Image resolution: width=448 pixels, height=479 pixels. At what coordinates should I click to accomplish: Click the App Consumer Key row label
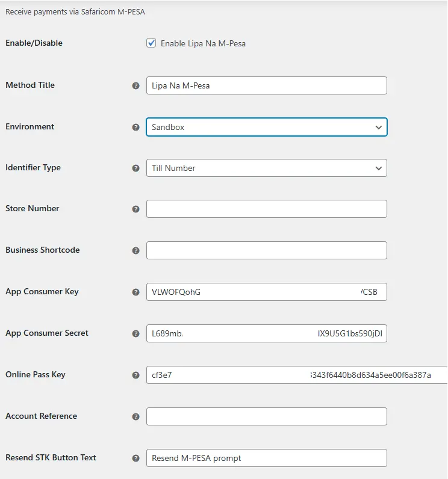(42, 292)
